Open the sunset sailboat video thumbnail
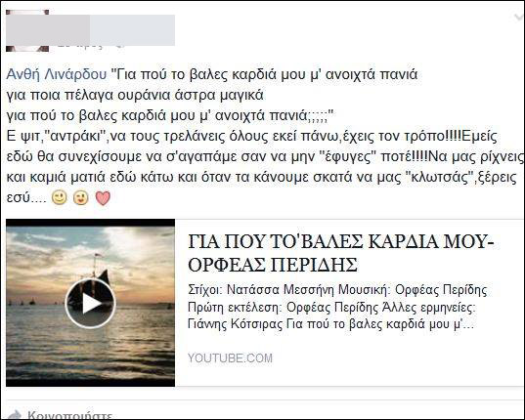 90,303
